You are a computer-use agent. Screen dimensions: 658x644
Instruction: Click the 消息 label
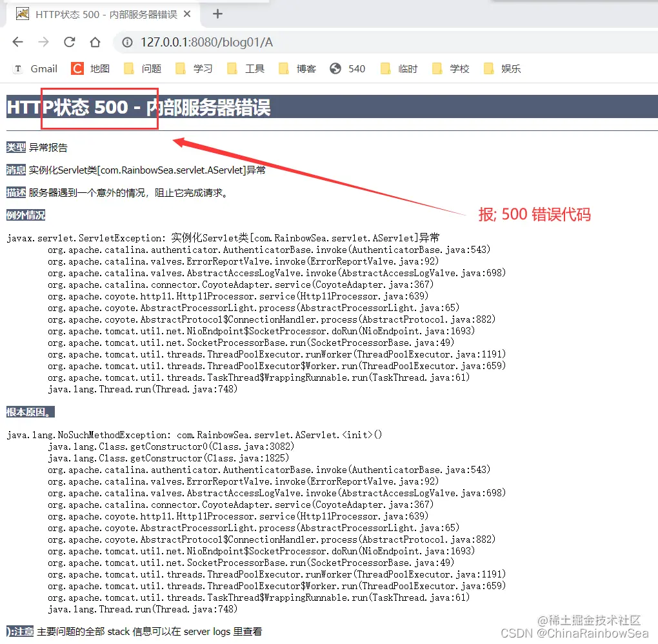tap(16, 170)
